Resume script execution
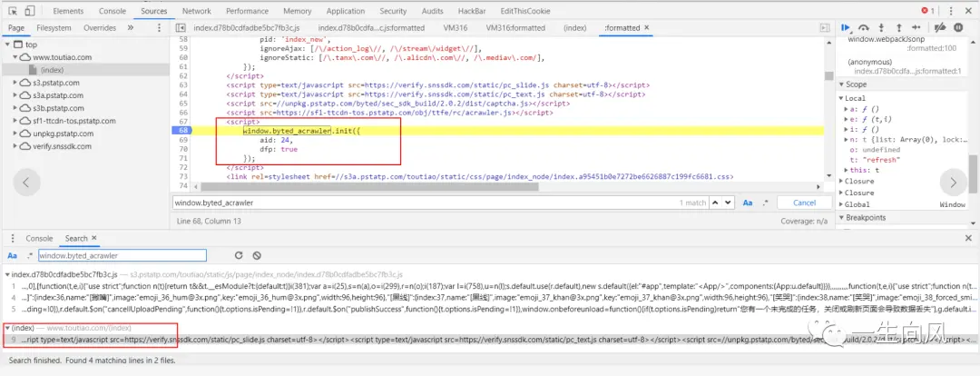The width and height of the screenshot is (980, 376). pos(846,27)
